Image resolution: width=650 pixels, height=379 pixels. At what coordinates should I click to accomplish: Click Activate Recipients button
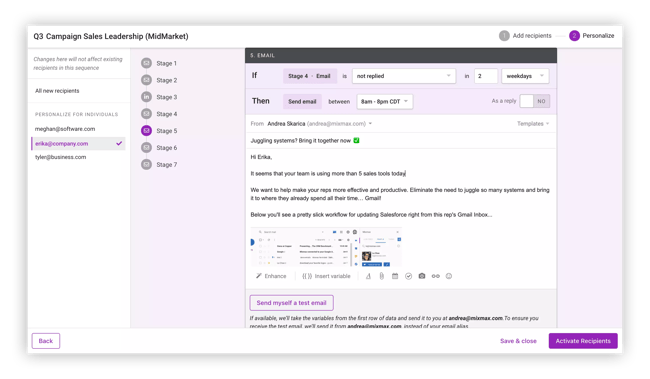583,341
